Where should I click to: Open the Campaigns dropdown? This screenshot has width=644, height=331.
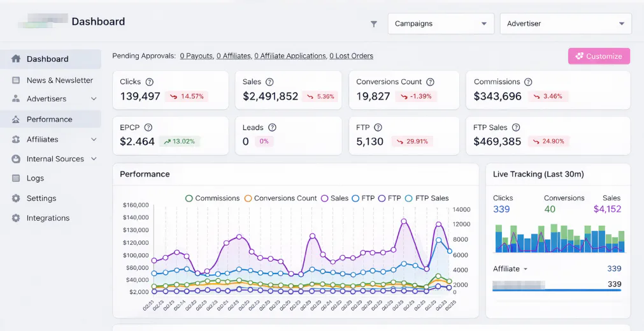point(441,24)
